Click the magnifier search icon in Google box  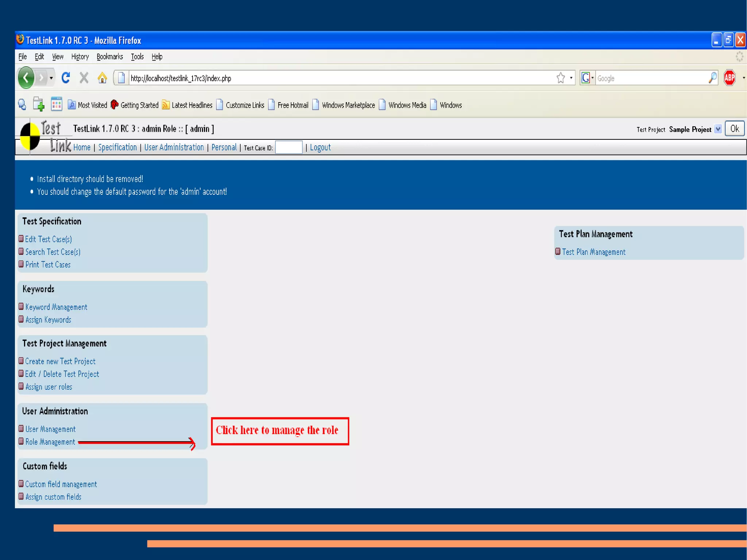(x=712, y=78)
